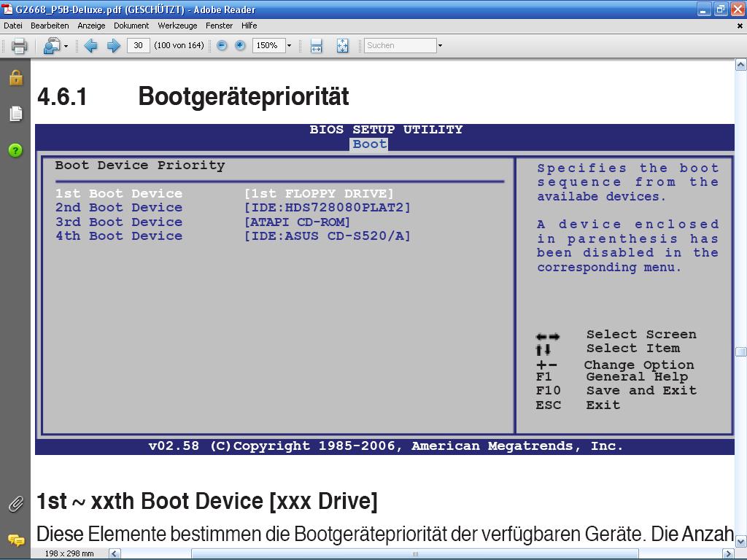Open the Hilfe menu
This screenshot has width=747, height=560.
249,26
